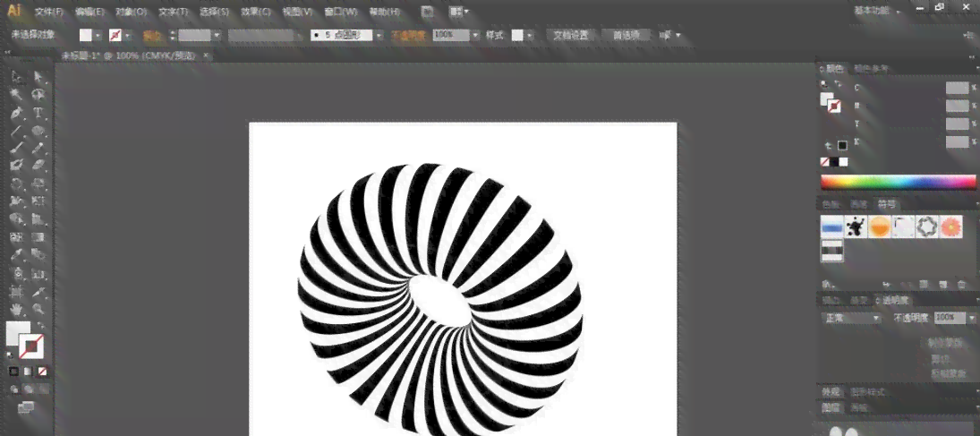980x436 pixels.
Task: Pick a color from the spectrum bar
Action: click(x=899, y=182)
